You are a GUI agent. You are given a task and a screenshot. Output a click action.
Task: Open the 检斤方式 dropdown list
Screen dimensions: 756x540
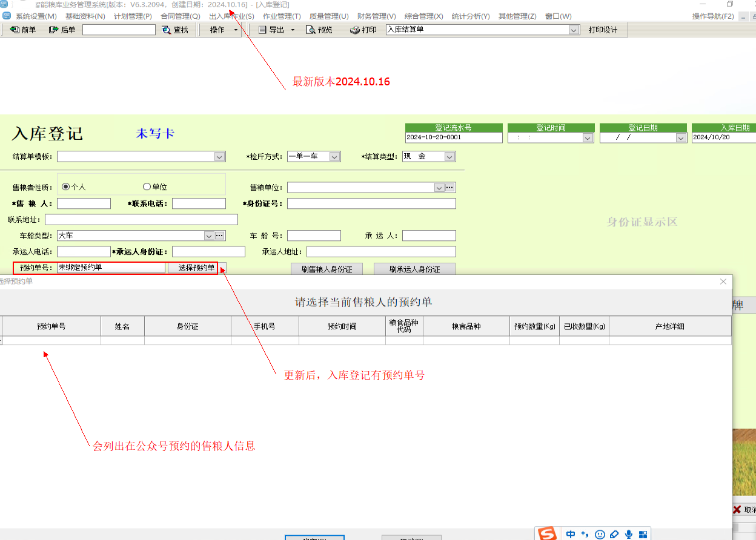coord(334,157)
